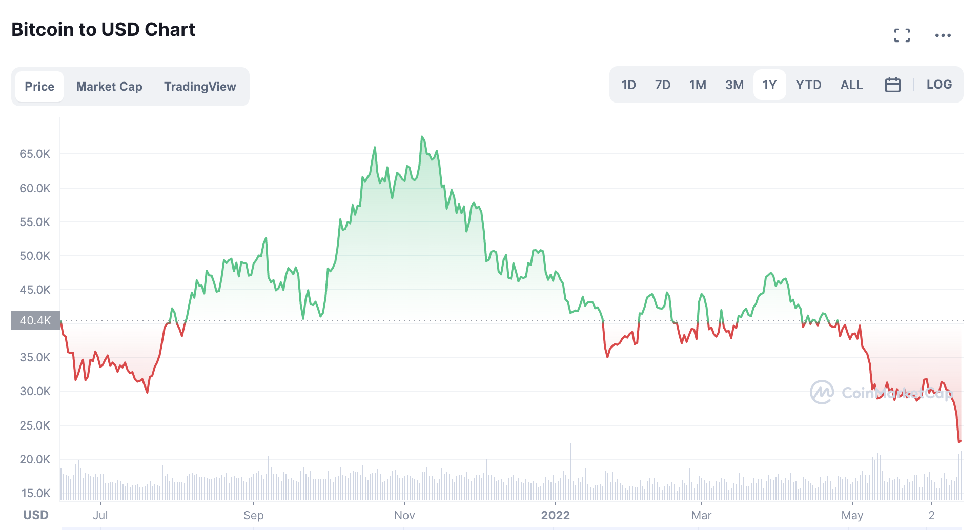The image size is (980, 530).
Task: Click the CoinMarketCap watermark logo
Action: click(x=822, y=392)
